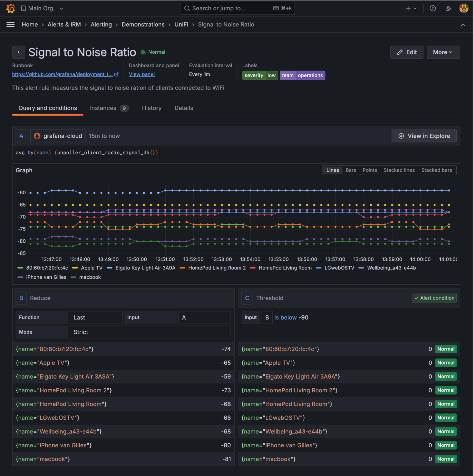473x476 pixels.
Task: Open the navigation hamburger menu
Action: point(10,24)
